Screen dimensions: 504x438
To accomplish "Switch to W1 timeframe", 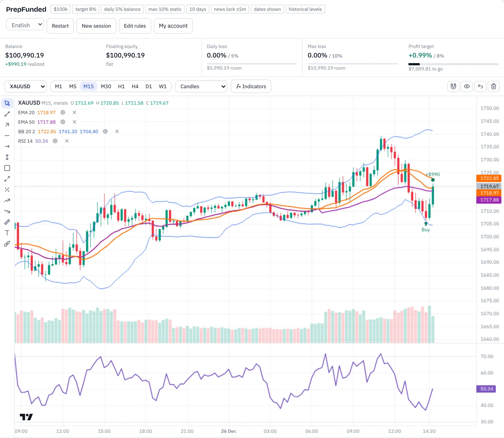I will click(x=163, y=86).
